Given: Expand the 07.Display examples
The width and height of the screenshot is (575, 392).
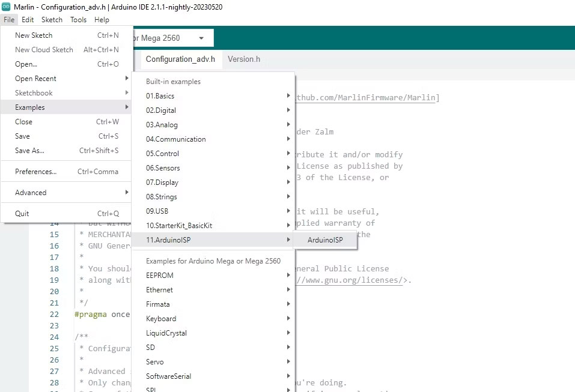Looking at the screenshot, I should 213,182.
